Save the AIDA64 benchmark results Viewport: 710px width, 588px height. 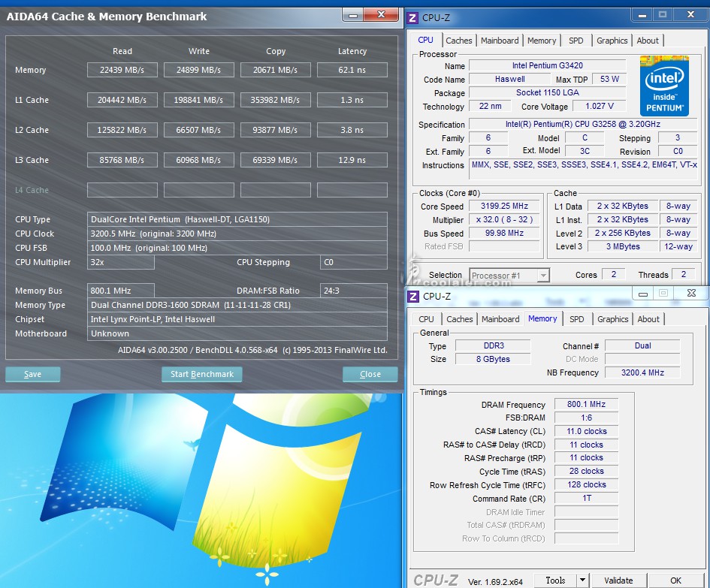point(32,374)
